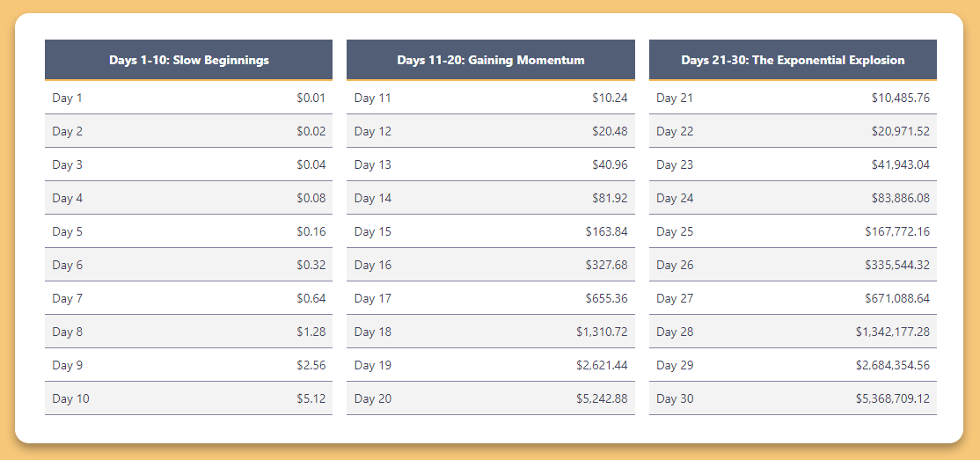Click the $5,242.88 value on Day 20
The width and height of the screenshot is (980, 460).
coord(602,398)
